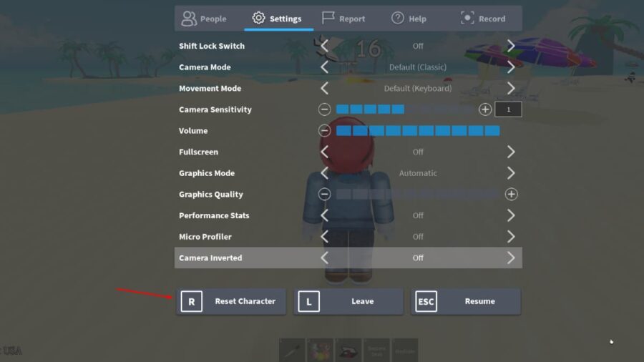Decrease Camera Sensitivity with minus icon
The width and height of the screenshot is (644, 362).
tap(324, 109)
